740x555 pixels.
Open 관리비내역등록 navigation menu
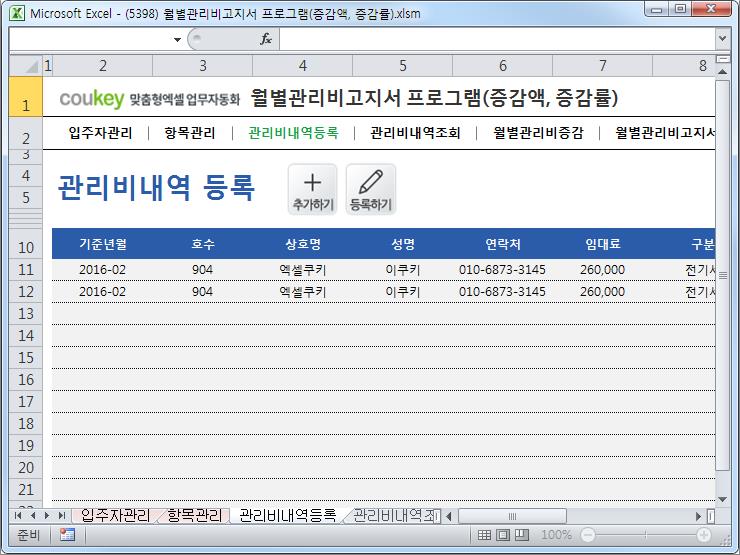(293, 133)
